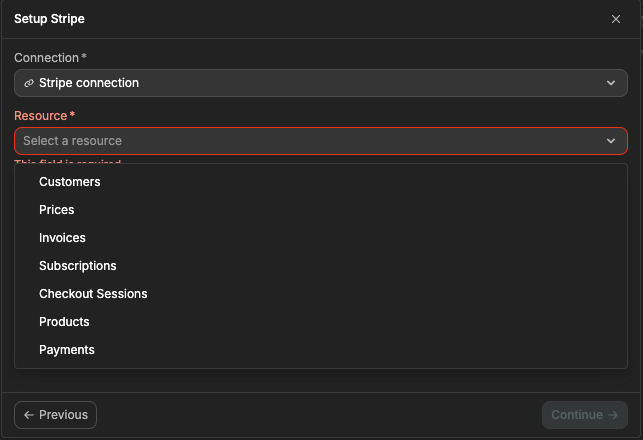Click the Connection field label
Screen dimensions: 643x440
tap(50, 58)
